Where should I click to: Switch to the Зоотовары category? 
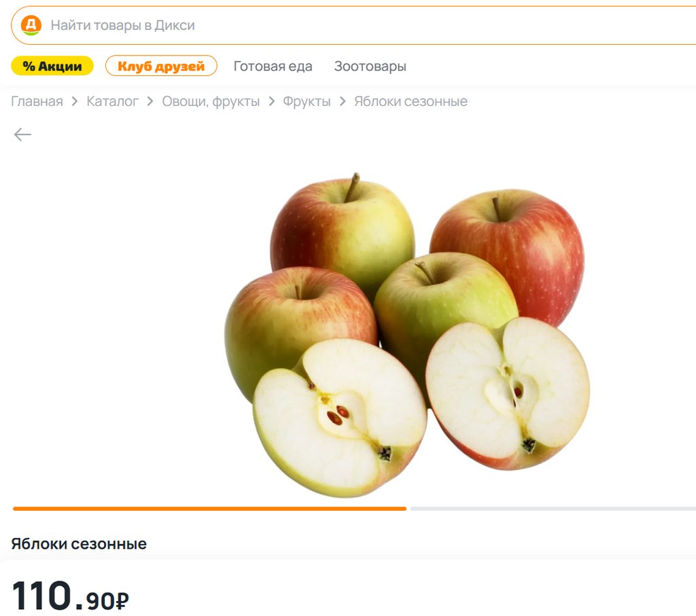coord(370,66)
